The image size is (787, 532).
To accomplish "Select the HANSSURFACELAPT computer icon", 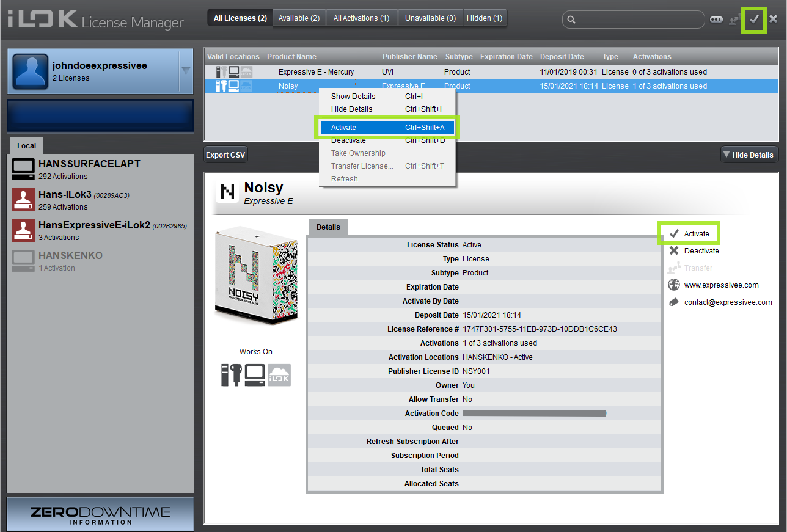I will pyautogui.click(x=23, y=169).
